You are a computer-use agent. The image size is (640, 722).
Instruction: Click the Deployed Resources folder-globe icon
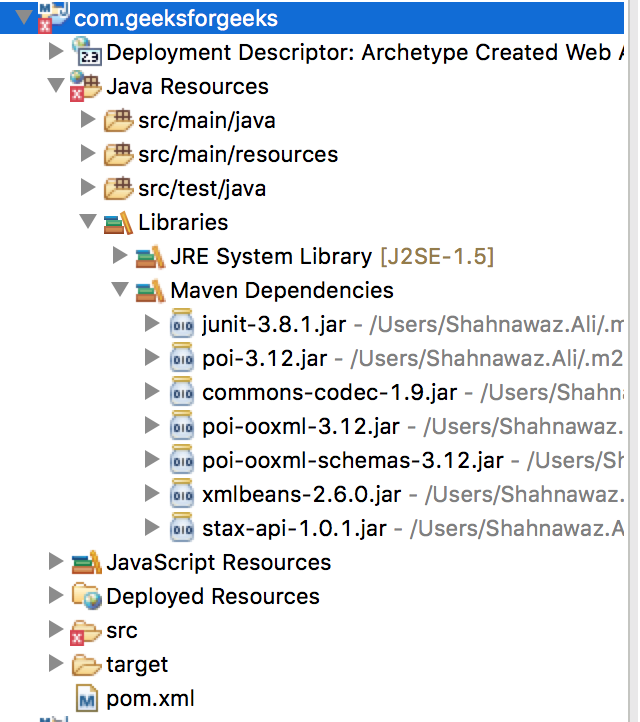[x=87, y=596]
